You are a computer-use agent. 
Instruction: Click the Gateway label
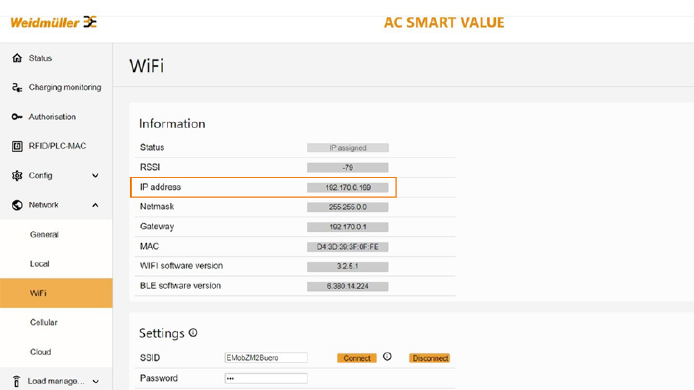(x=157, y=227)
